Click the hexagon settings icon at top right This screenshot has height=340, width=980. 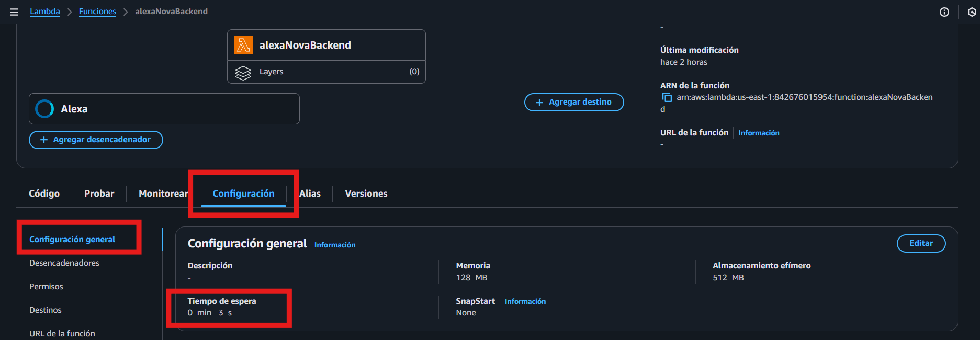972,12
